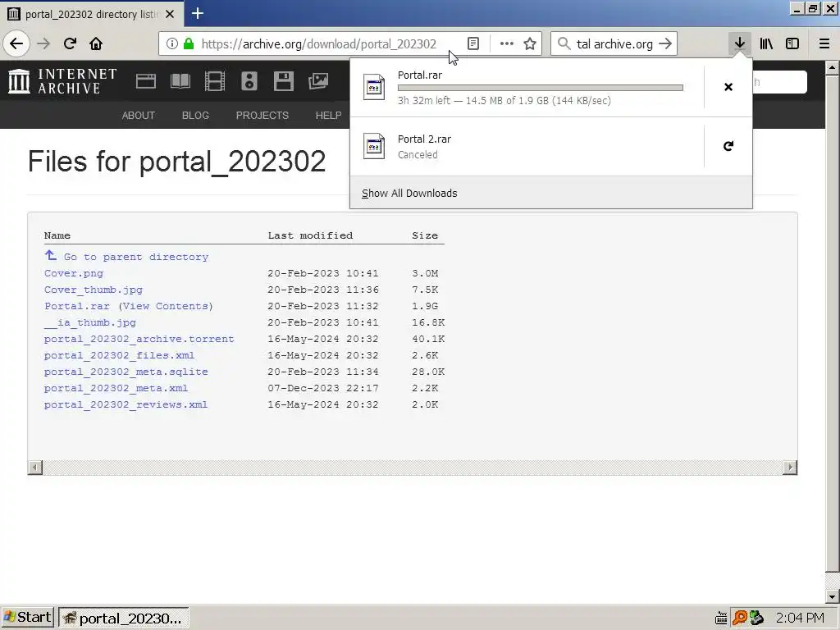Close the portal_202302 directory listing tab
840x630 pixels.
170,14
